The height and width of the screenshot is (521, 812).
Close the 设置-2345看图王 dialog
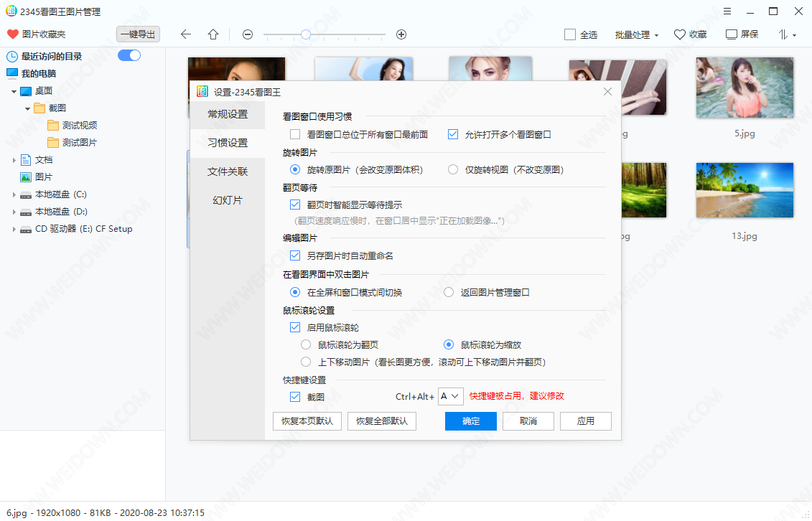(607, 92)
